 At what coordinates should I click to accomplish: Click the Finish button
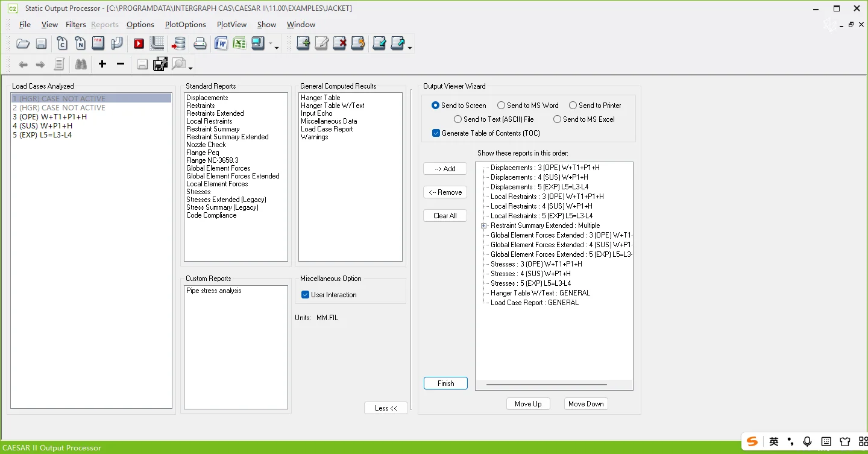445,383
